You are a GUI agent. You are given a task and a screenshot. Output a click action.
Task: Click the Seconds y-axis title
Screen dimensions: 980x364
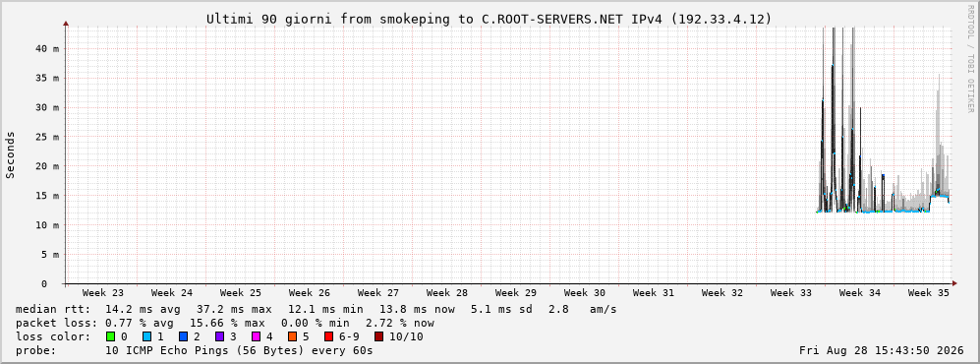click(11, 154)
